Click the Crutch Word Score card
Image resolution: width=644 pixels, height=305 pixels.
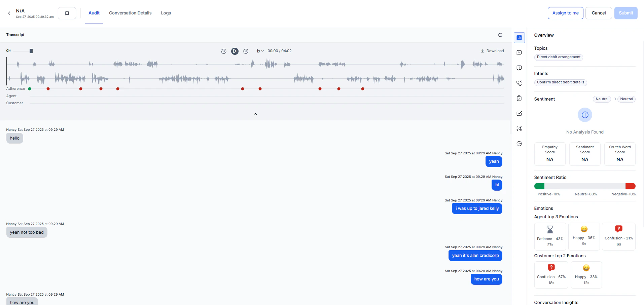620,154
